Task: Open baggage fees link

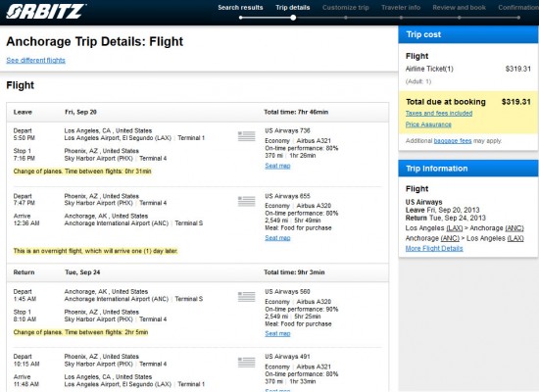Action: (x=453, y=141)
